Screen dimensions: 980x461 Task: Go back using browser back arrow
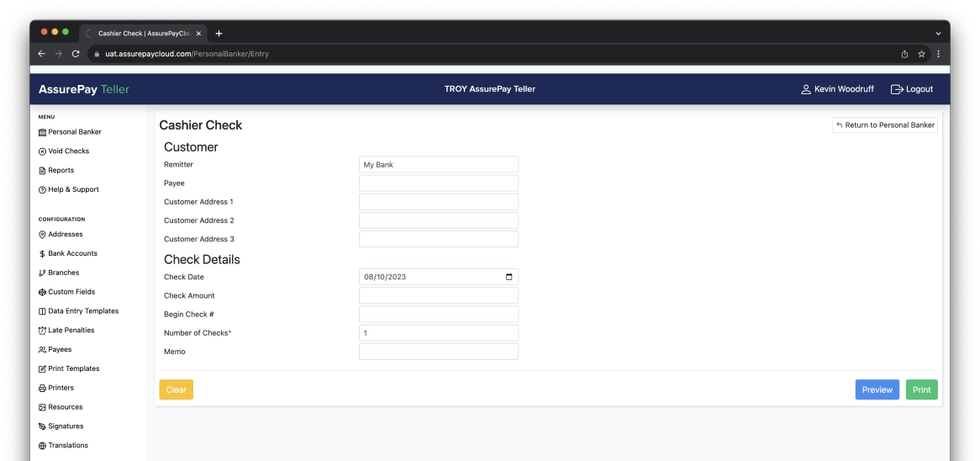[x=41, y=54]
